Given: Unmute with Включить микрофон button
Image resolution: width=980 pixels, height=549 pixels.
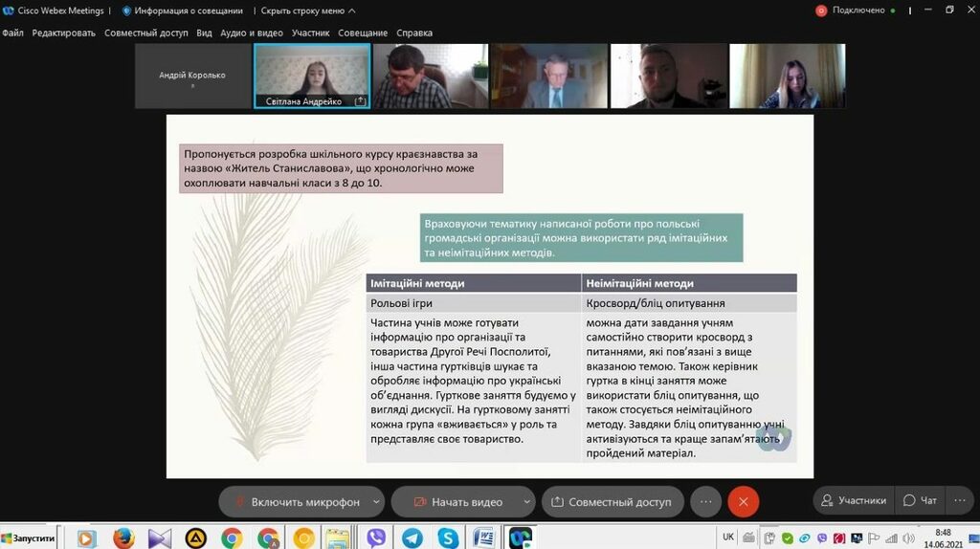Looking at the screenshot, I should tap(297, 501).
